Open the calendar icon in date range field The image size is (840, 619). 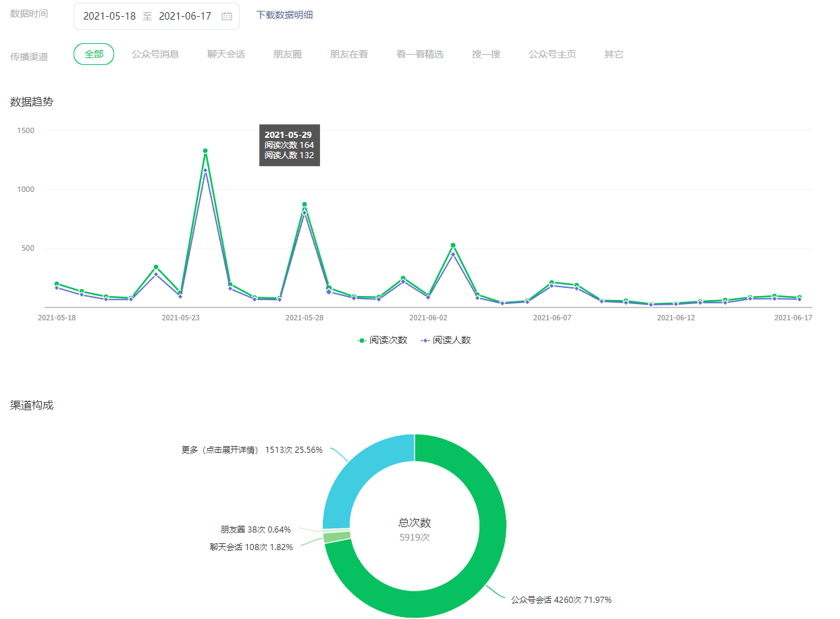[x=227, y=16]
